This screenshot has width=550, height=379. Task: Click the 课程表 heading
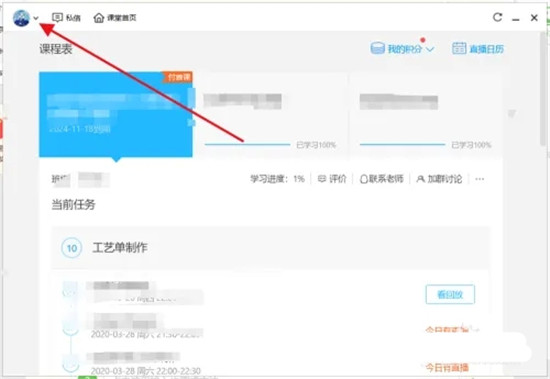[56, 49]
